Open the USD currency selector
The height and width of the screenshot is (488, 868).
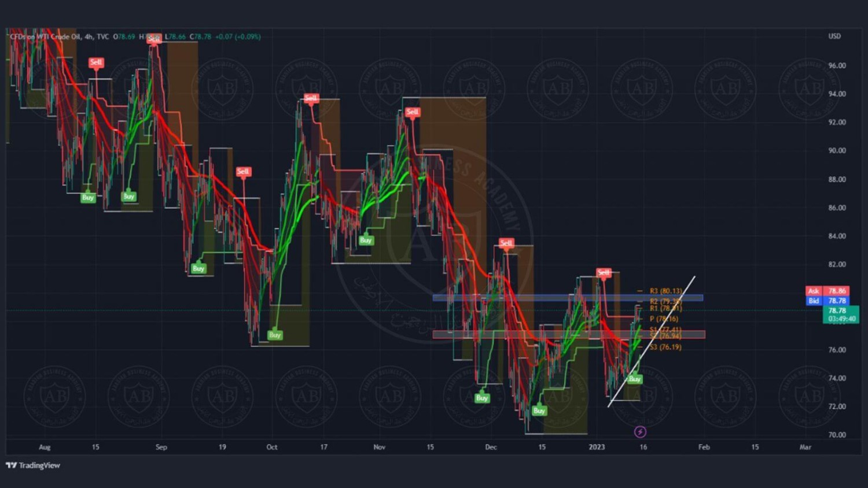(x=834, y=36)
